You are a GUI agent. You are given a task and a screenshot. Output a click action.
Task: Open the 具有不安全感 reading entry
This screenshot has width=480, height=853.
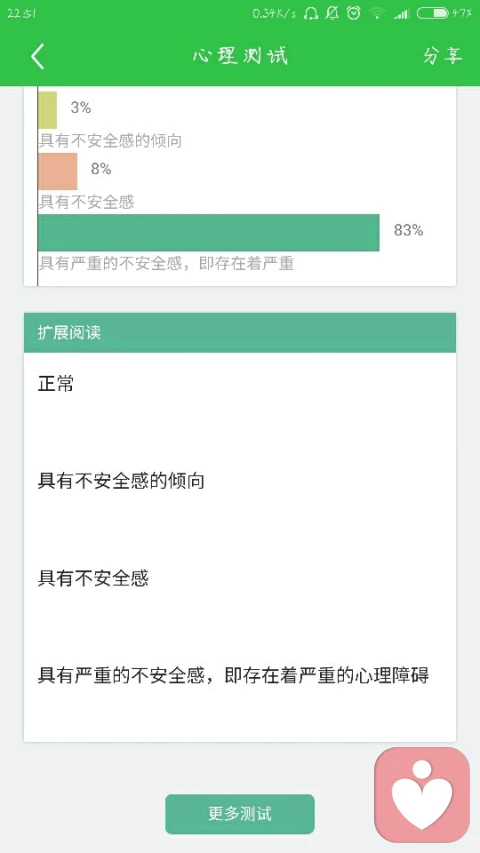(93, 578)
